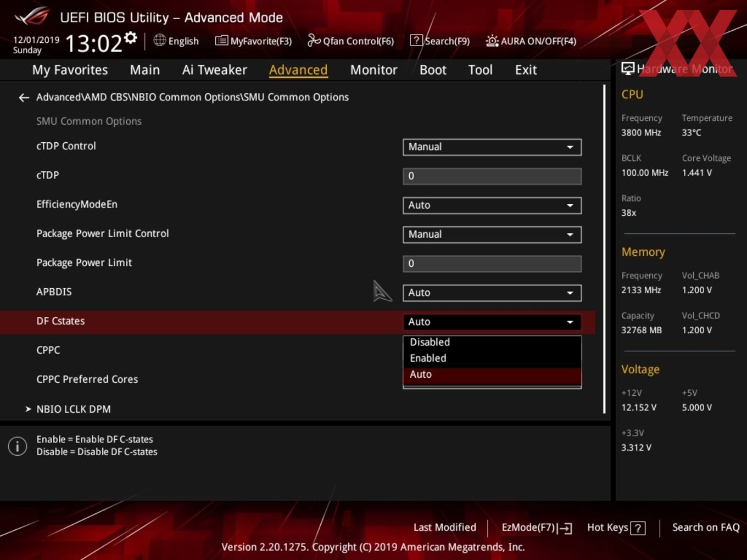Click the 33°C temperature value
Viewport: 747px width, 560px height.
point(692,132)
